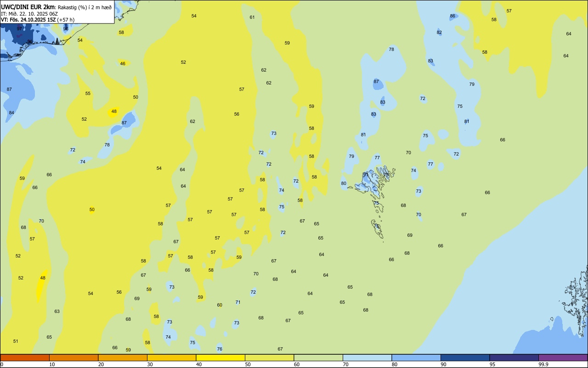Click the valid time line 'VT: Fös. 24.10.2025 15Z'
Viewport: 588px width, 368px height.
pyautogui.click(x=28, y=20)
